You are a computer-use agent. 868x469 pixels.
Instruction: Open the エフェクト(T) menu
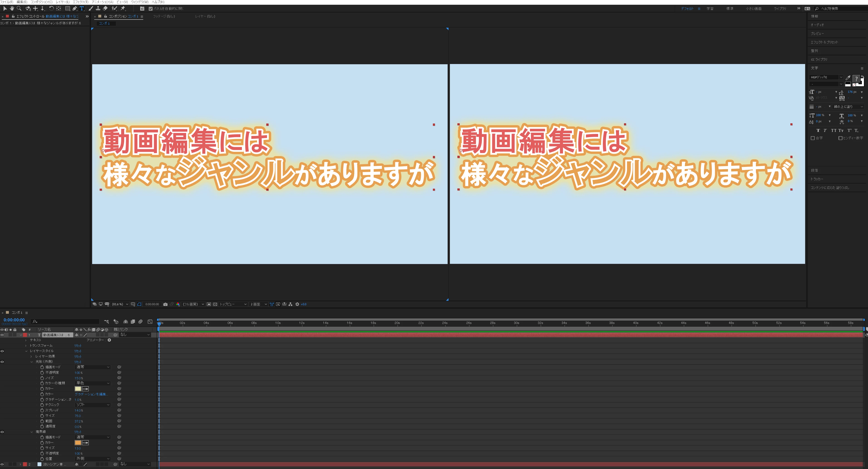pos(81,2)
